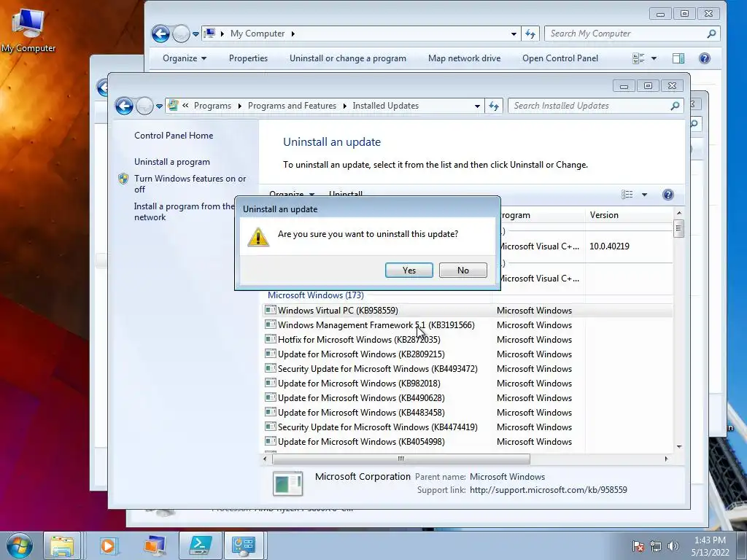Open Action Center flag icon in tray
This screenshot has width=747, height=560.
coord(638,545)
